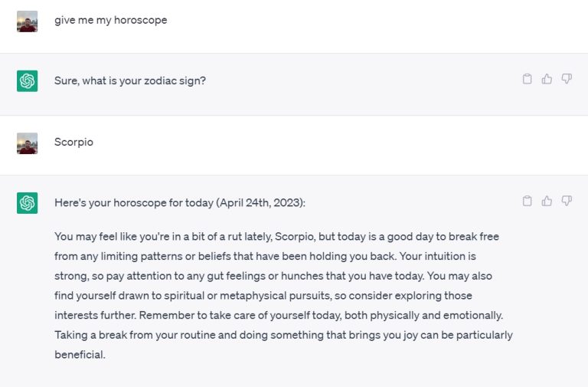The width and height of the screenshot is (588, 387).
Task: Thumbs up the zodiac sign question reply
Action: (547, 79)
